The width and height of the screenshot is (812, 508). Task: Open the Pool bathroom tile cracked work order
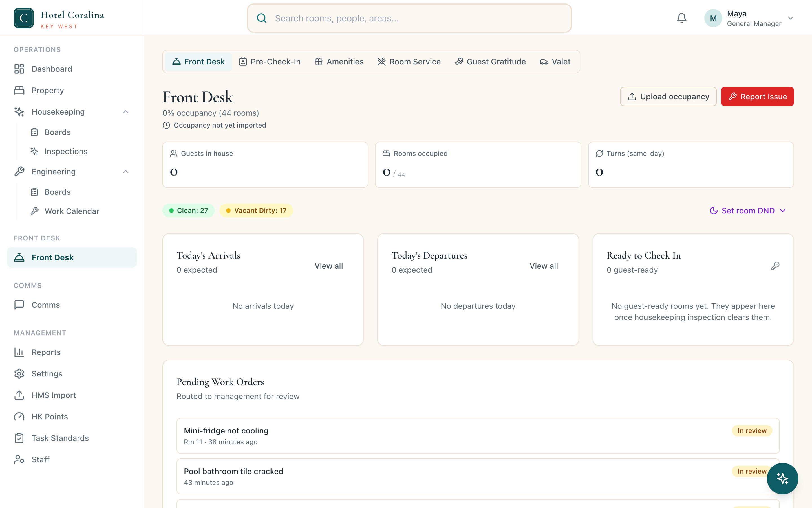pyautogui.click(x=478, y=476)
